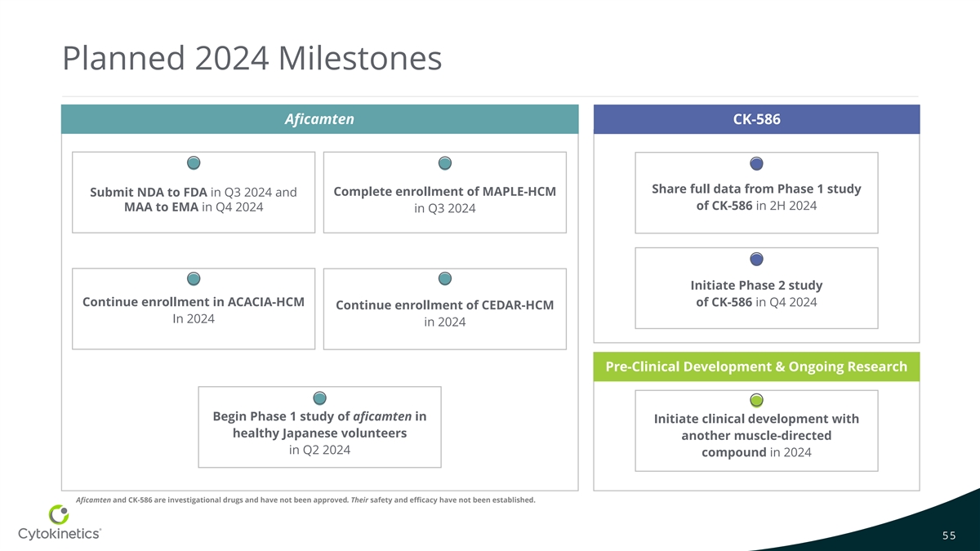The width and height of the screenshot is (980, 551).
Task: Click 'in Q2 2024' text
Action: coord(319,451)
